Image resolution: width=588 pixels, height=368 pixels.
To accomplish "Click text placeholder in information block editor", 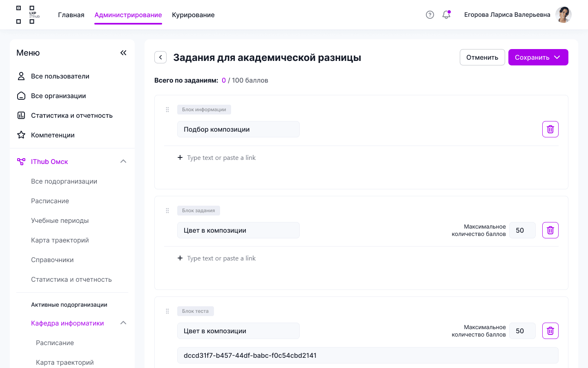I will (x=221, y=157).
